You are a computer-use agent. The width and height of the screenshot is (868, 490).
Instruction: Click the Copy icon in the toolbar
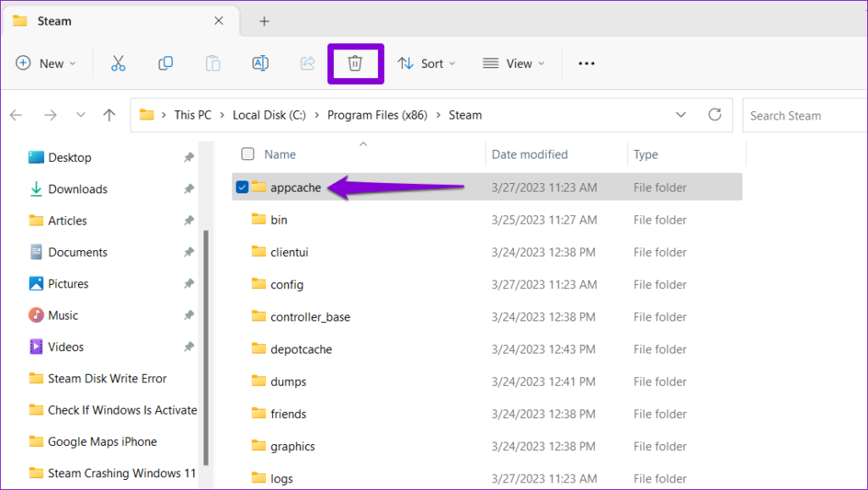coord(166,63)
